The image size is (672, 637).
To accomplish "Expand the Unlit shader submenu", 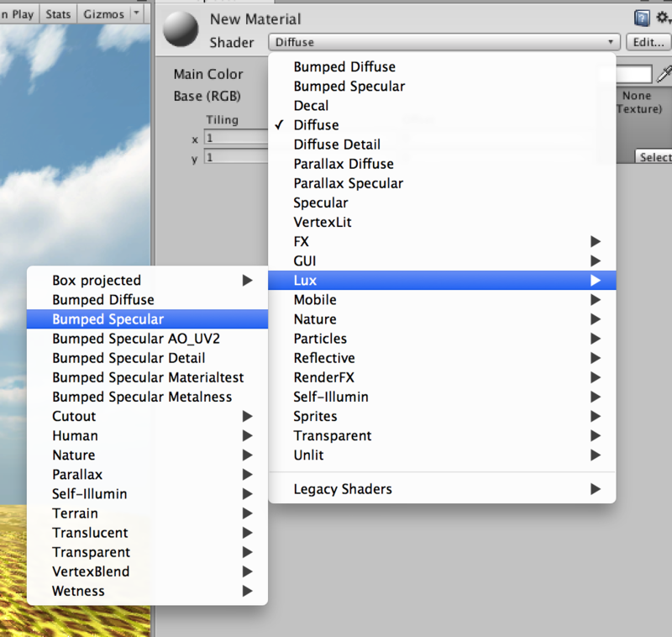I will [x=442, y=455].
